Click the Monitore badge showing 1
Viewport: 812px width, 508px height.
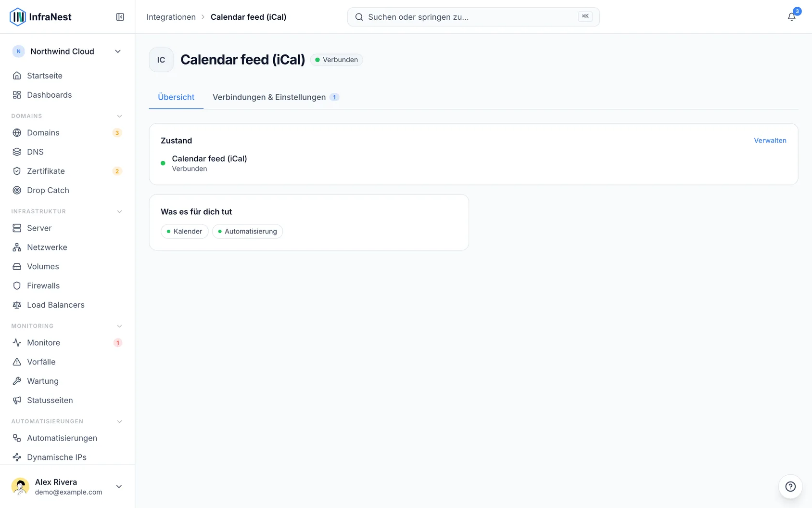[x=117, y=343]
